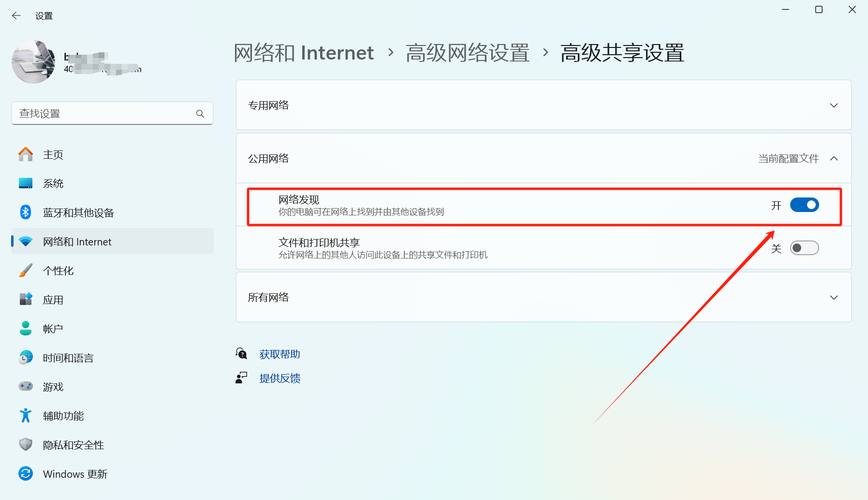868x500 pixels.
Task: Click the 当前配置文件 label
Action: coord(789,159)
